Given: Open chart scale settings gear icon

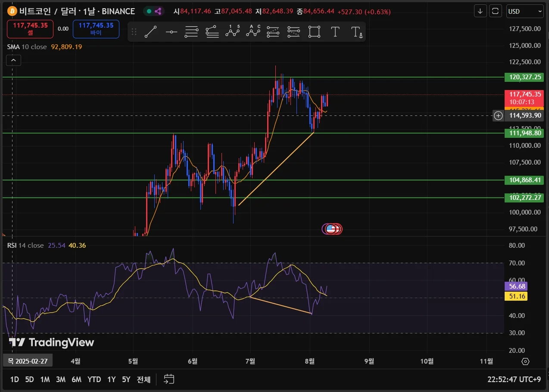Looking at the screenshot, I should (525, 361).
